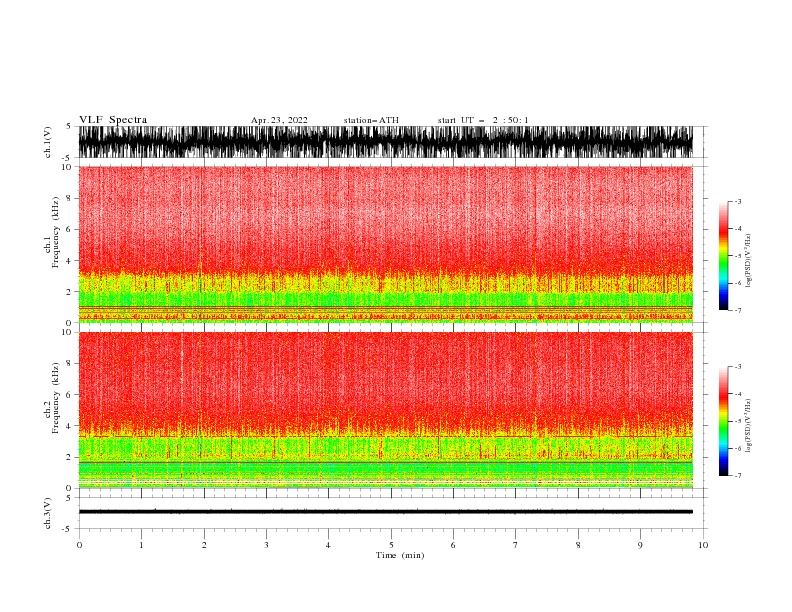Click time axis tick label "3"
This screenshot has height=612, width=792.
pos(266,545)
